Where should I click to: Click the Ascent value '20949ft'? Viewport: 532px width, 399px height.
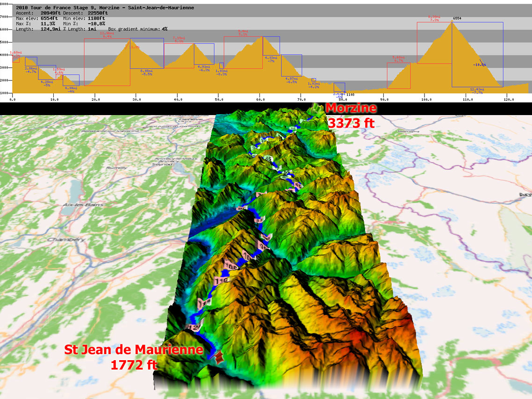pos(50,13)
